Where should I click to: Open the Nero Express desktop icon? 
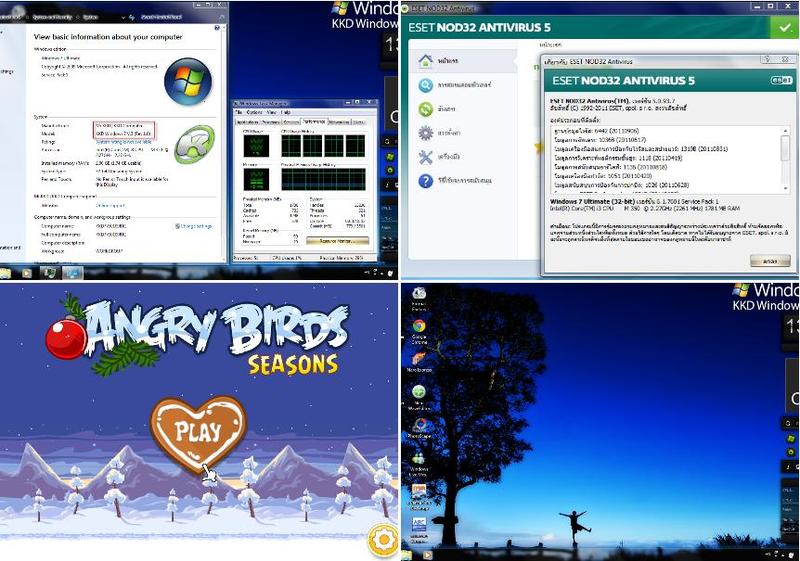(419, 362)
